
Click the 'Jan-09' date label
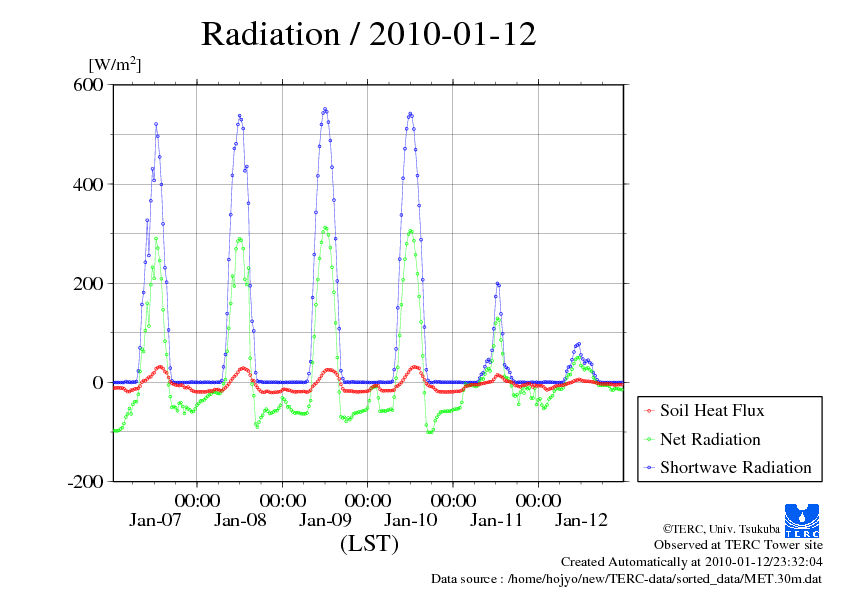pos(325,520)
